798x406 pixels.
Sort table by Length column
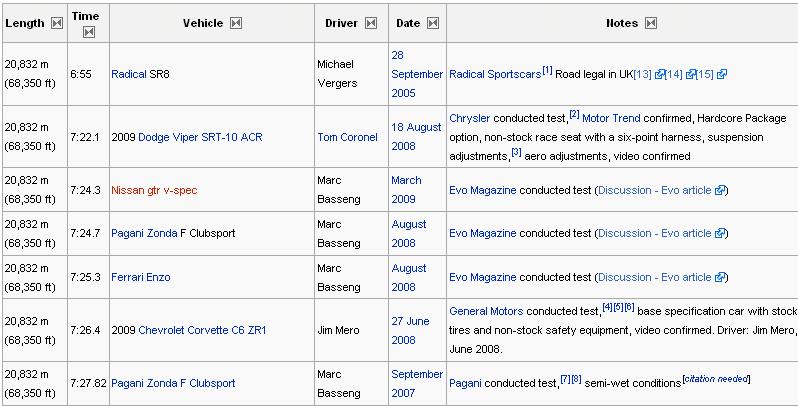tap(56, 22)
